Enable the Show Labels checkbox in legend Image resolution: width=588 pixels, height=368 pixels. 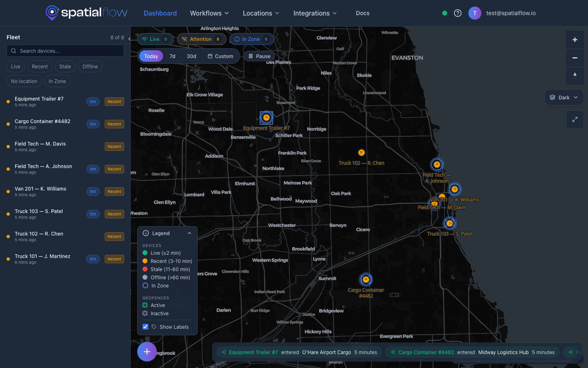click(145, 327)
